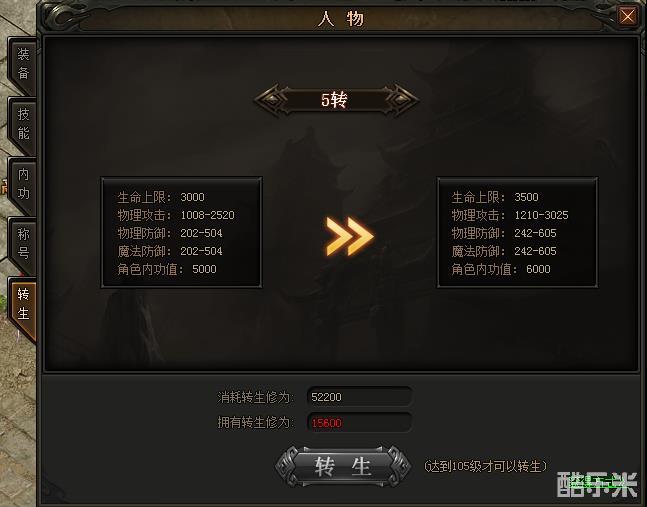Click the 角色内功值 6000 stat line
The image size is (647, 507).
501,269
